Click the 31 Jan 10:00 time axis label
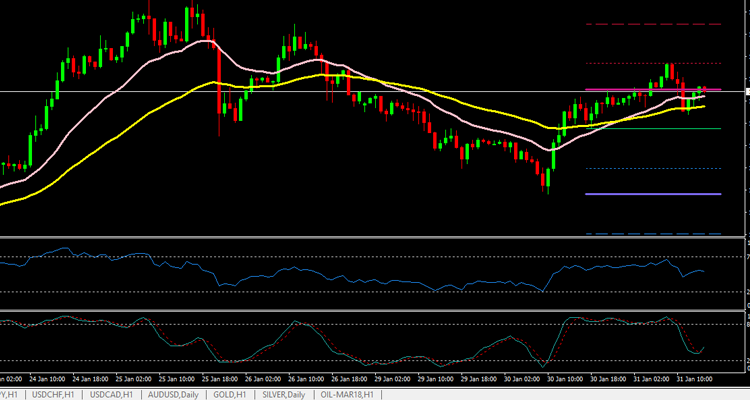Screen dimensions: 750x400 [692, 380]
